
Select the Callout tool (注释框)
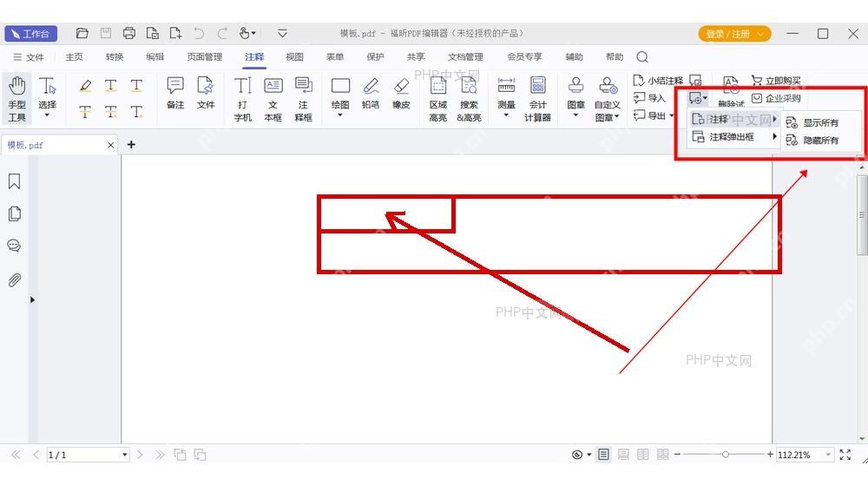point(303,99)
